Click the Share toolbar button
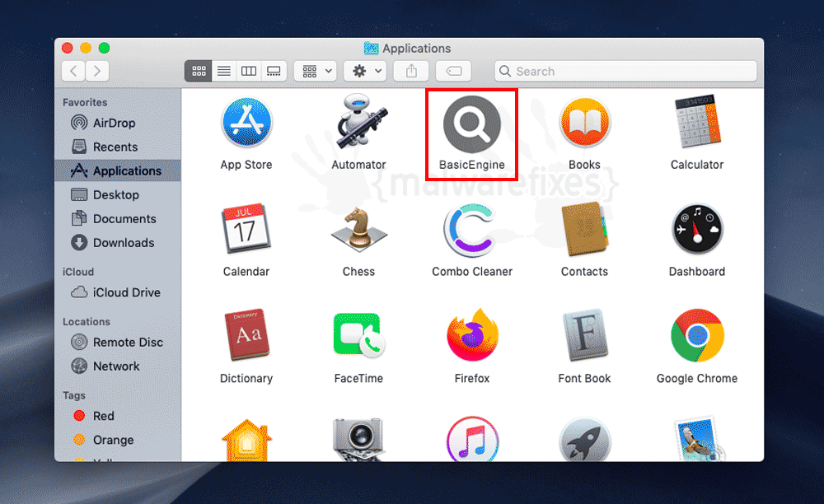This screenshot has width=824, height=504. coord(411,71)
